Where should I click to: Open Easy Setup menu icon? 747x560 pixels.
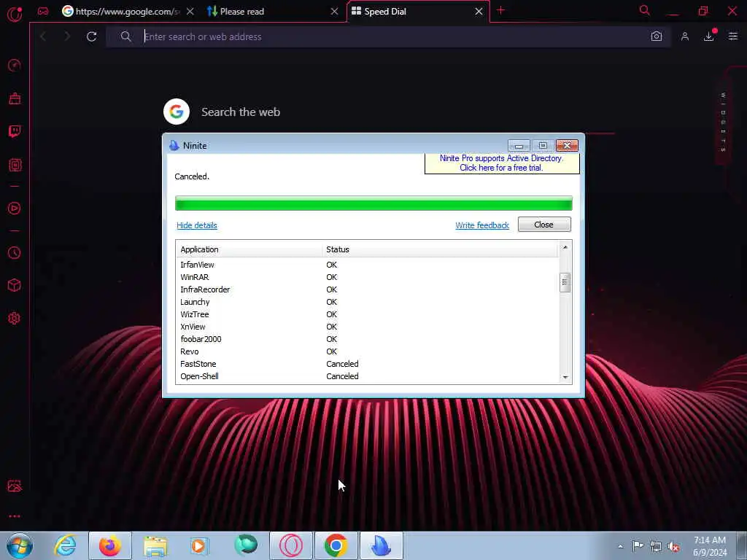(733, 36)
